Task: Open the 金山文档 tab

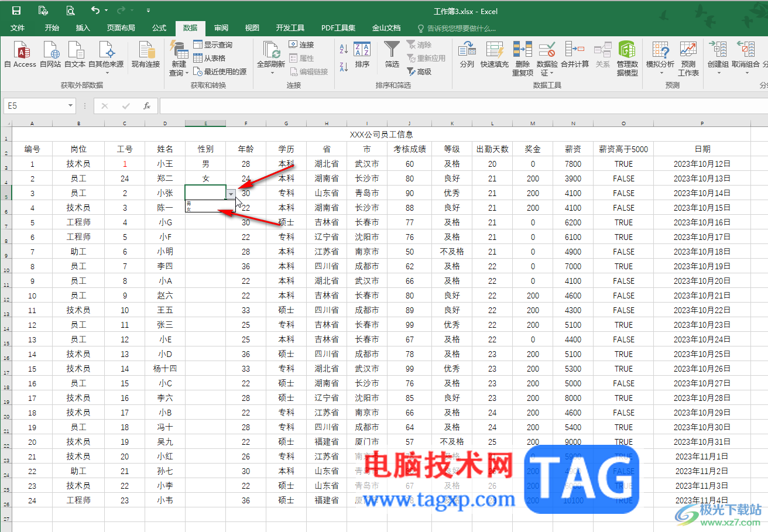Action: click(386, 28)
